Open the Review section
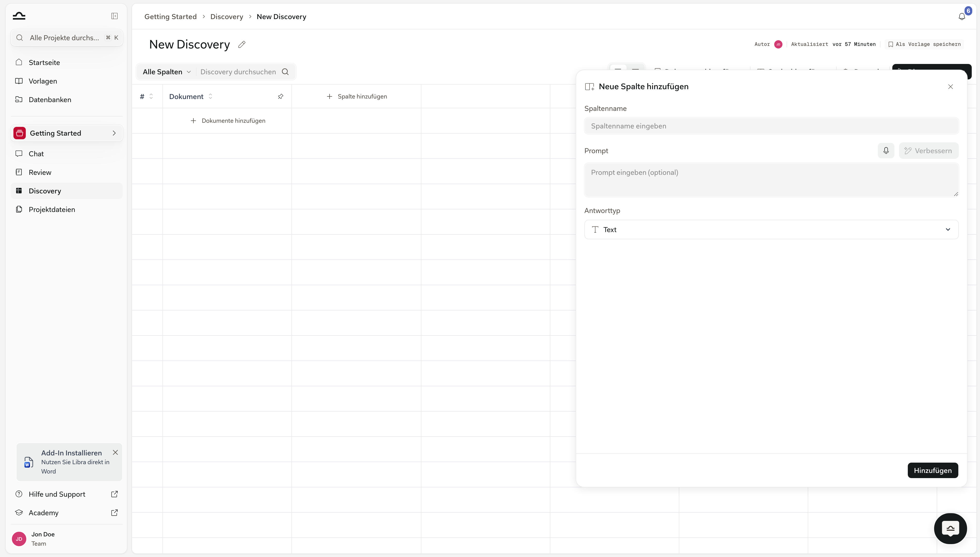The image size is (980, 557). coord(67,172)
